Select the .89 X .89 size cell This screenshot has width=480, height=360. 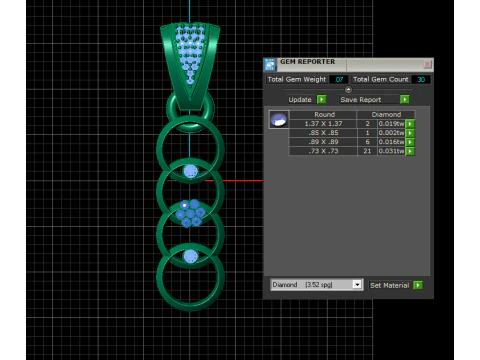[x=323, y=142]
